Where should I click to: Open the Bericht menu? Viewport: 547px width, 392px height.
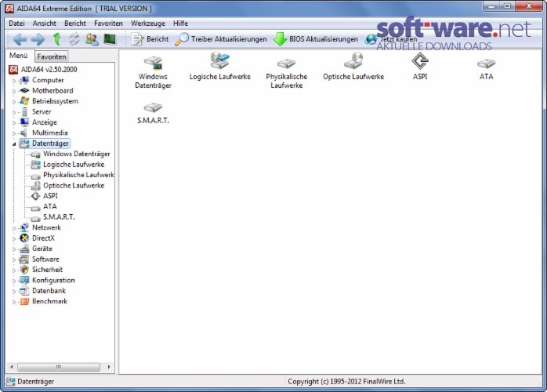(x=75, y=24)
